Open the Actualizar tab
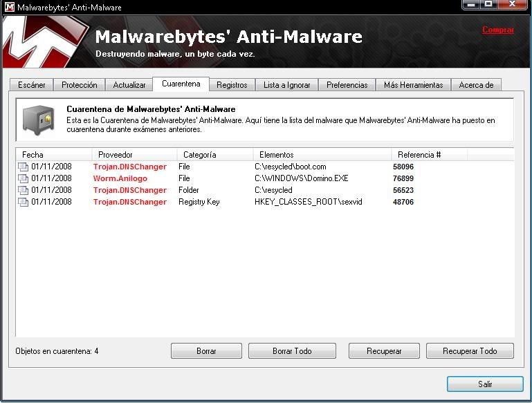This screenshot has width=532, height=403. (x=129, y=85)
